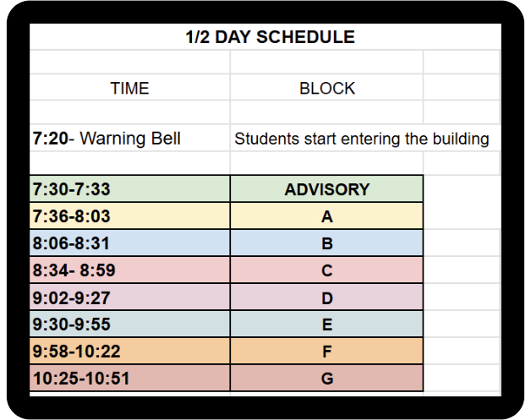Select the TIME header cell
The height and width of the screenshot is (420, 531).
(x=129, y=88)
